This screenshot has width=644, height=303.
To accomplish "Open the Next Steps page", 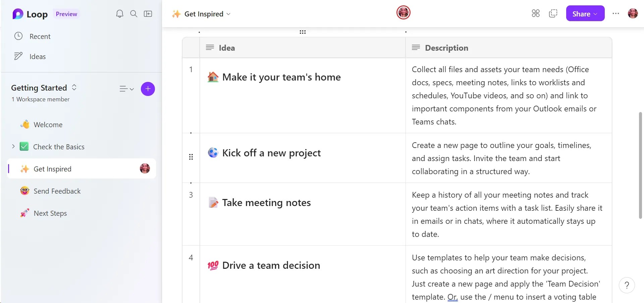I will tap(50, 213).
